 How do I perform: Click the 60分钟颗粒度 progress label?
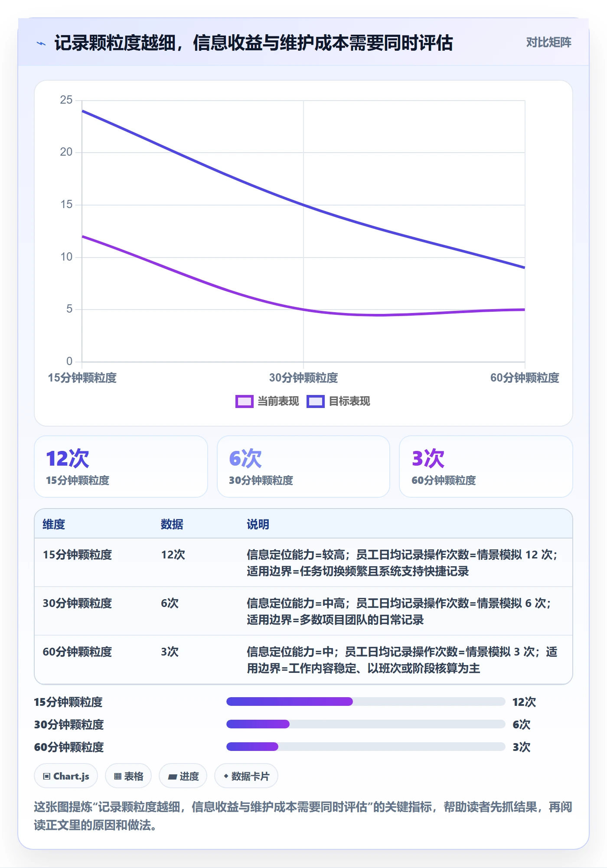click(69, 747)
